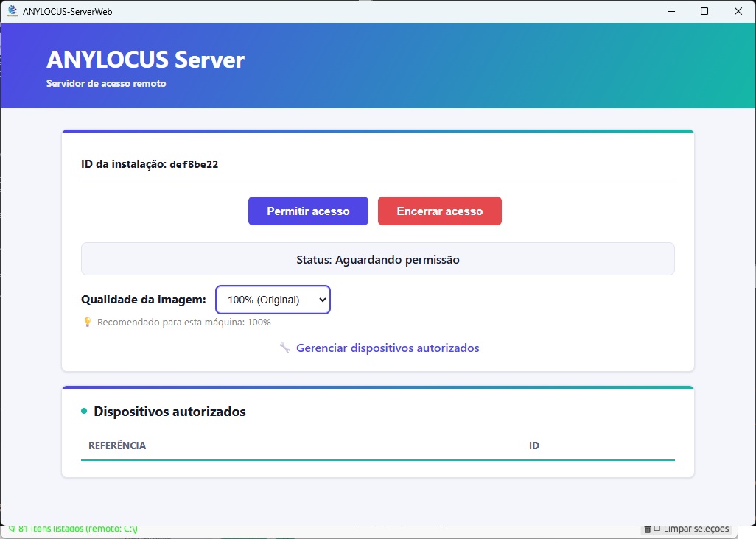Click the lightbulb icon beside Recomendado
This screenshot has height=539, width=756.
coord(87,323)
